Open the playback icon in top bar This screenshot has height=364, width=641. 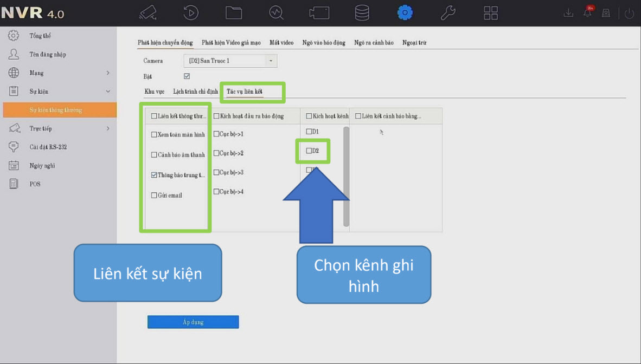click(190, 12)
